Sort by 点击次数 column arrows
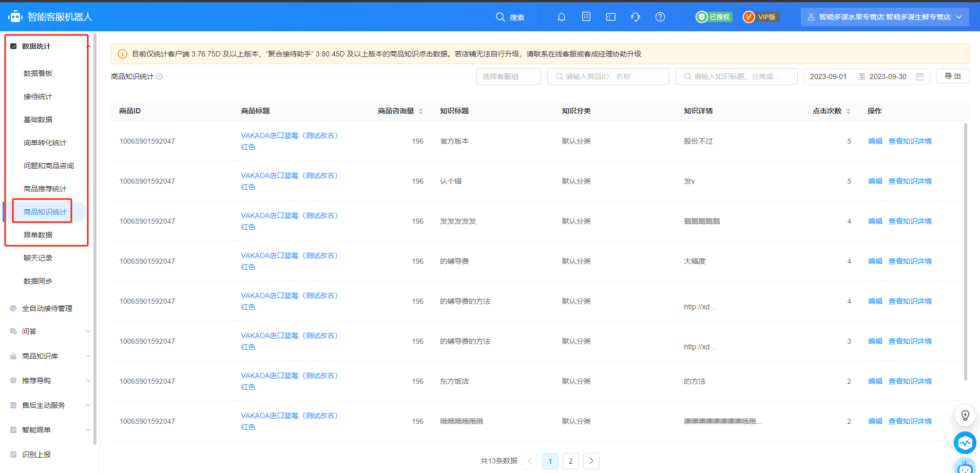Viewport: 980px width, 473px height. [849, 111]
